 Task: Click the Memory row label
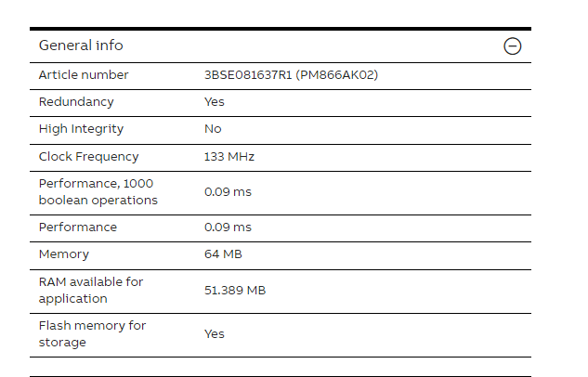[64, 254]
